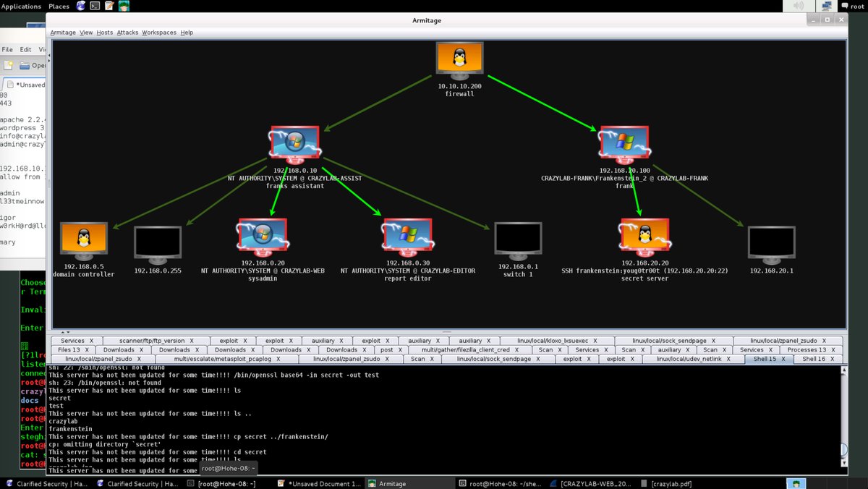Close the Shell 15 tab
Image resolution: width=868 pixels, height=489 pixels.
pos(783,359)
